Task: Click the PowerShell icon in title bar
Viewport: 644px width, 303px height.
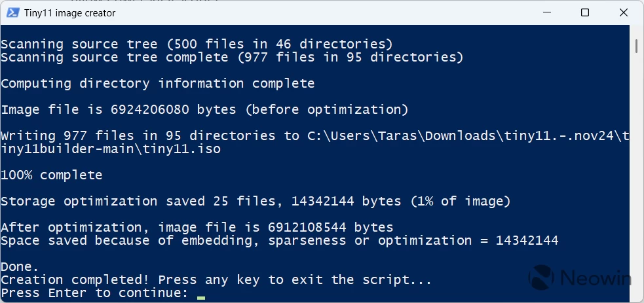Action: point(12,12)
